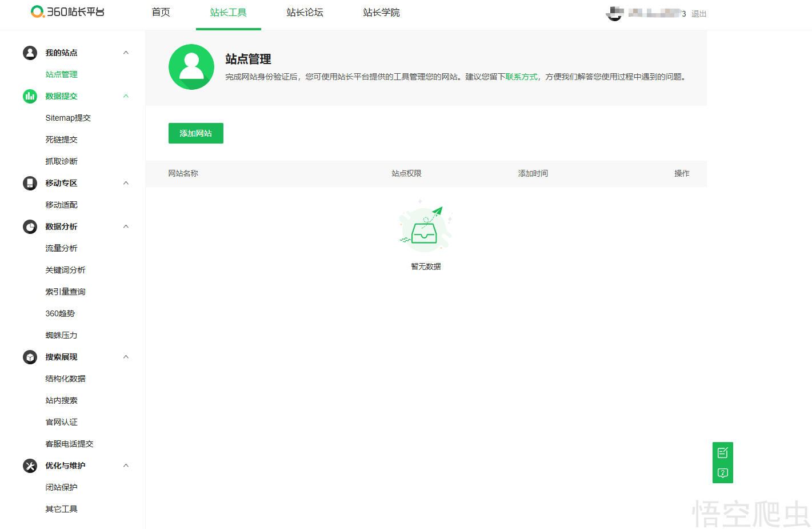
Task: Open the floating help question icon
Action: tap(722, 473)
